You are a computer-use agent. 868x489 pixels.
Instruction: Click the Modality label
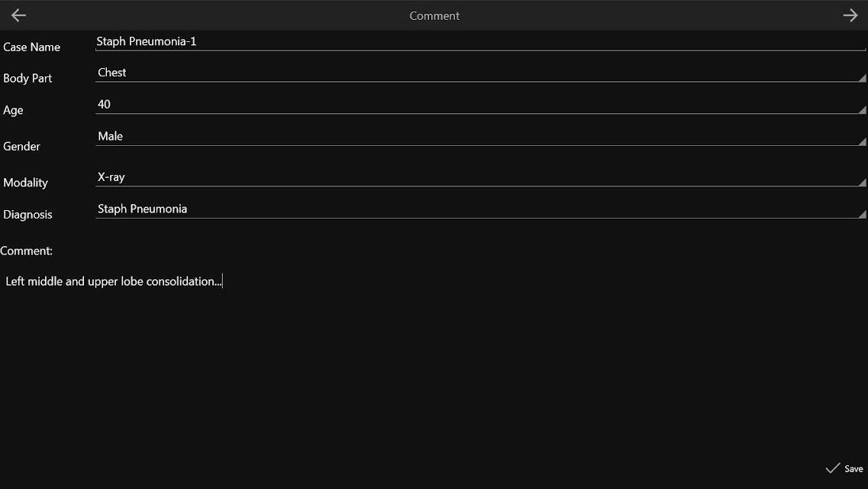point(25,183)
